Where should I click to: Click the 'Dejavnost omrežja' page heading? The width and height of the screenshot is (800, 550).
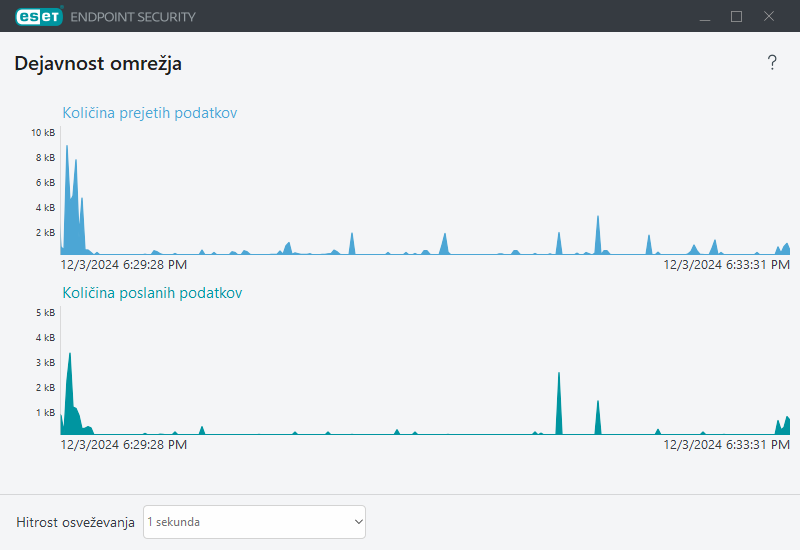98,64
